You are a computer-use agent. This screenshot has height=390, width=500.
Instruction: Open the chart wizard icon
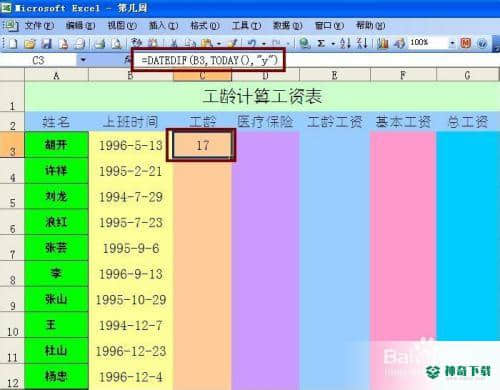click(x=383, y=43)
